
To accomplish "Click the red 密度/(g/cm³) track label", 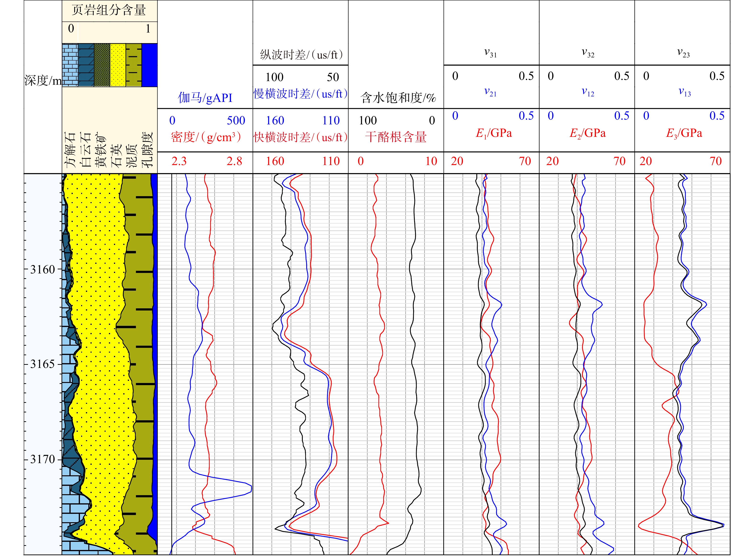I will [206, 137].
